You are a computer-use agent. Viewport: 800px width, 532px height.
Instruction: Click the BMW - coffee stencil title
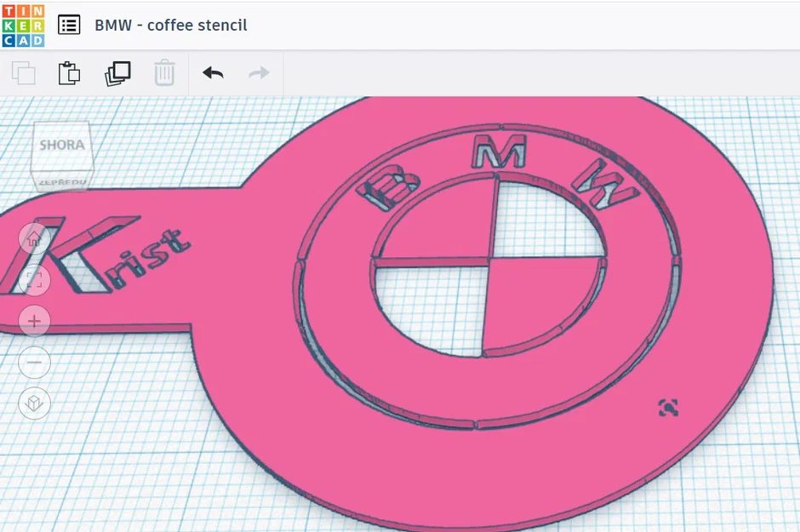click(x=171, y=25)
